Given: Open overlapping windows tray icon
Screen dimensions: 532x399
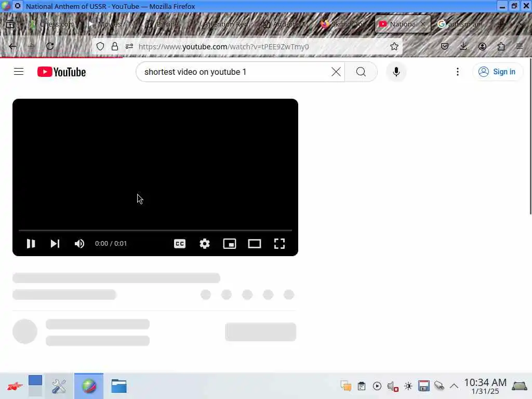Looking at the screenshot, I should (x=345, y=386).
